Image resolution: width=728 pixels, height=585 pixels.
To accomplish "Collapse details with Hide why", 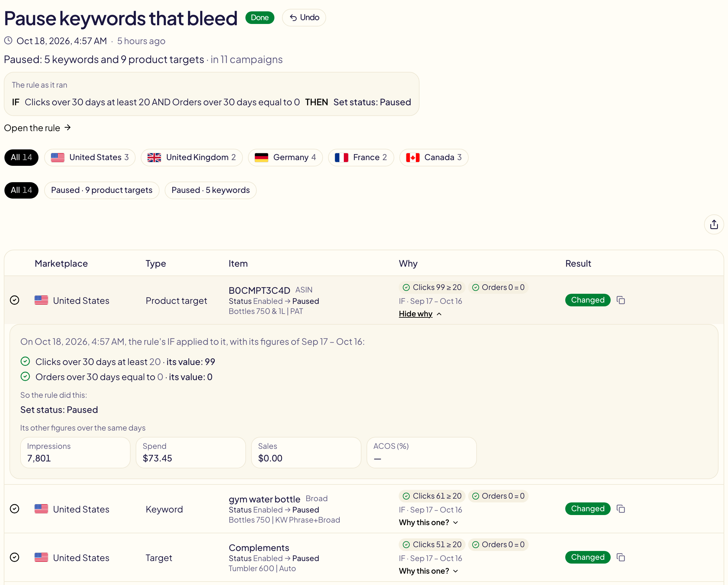I will (420, 314).
